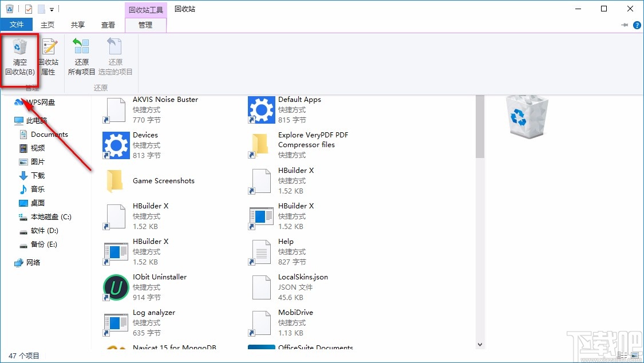Viewport: 644px width, 363px height.
Task: Click the vertical scrollbar down arrow
Action: pyautogui.click(x=479, y=344)
